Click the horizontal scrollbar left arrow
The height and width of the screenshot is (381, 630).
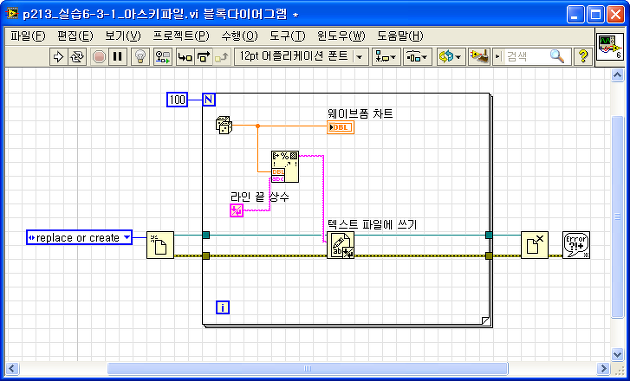[12, 368]
